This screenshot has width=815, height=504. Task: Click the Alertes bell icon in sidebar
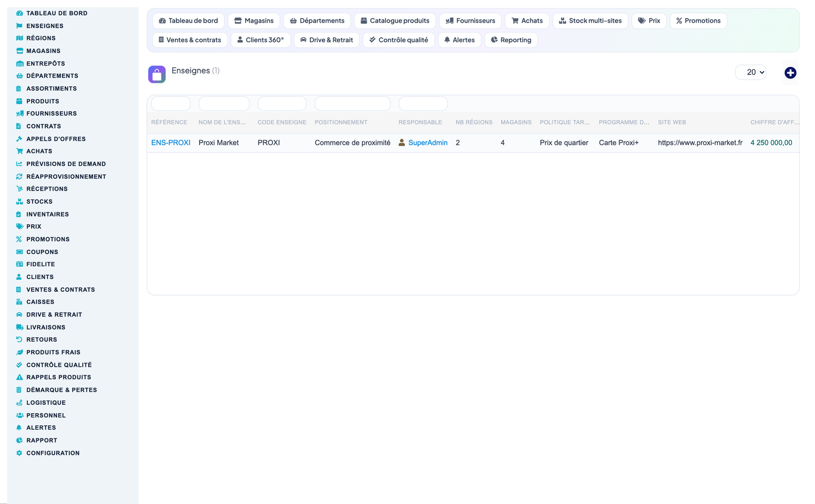[19, 427]
